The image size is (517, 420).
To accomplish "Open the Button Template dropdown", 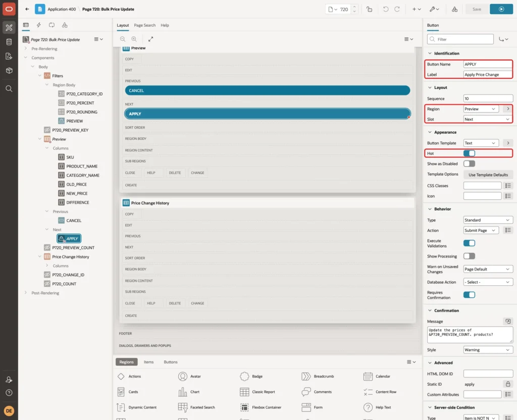I will point(481,143).
